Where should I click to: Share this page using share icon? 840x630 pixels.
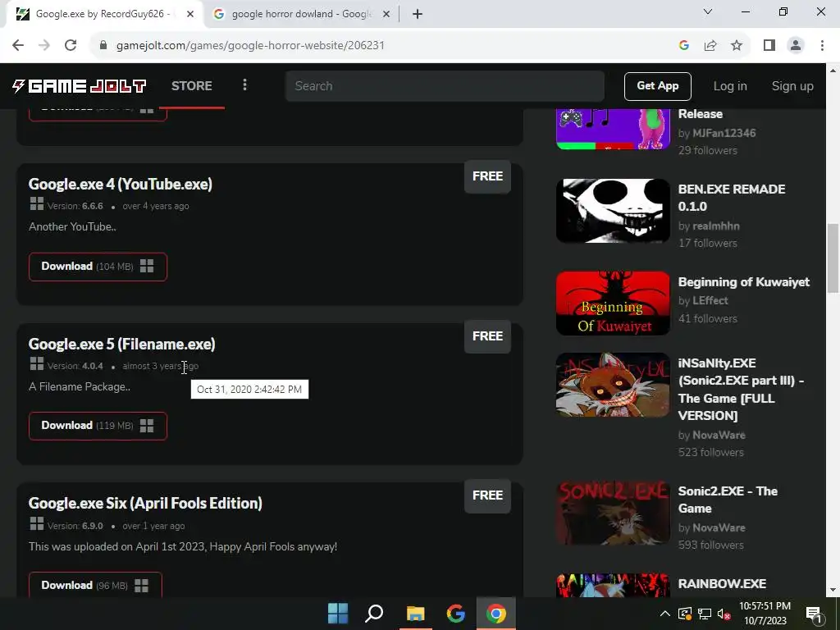(x=710, y=46)
